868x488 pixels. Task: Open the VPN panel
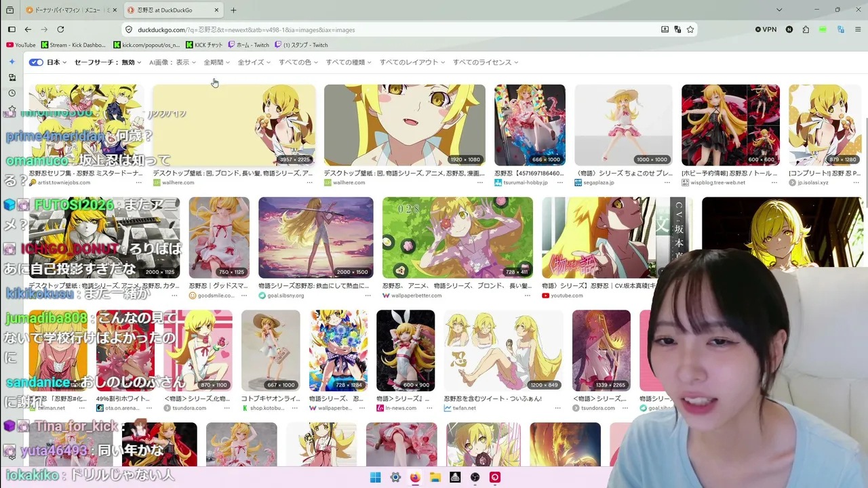(766, 29)
